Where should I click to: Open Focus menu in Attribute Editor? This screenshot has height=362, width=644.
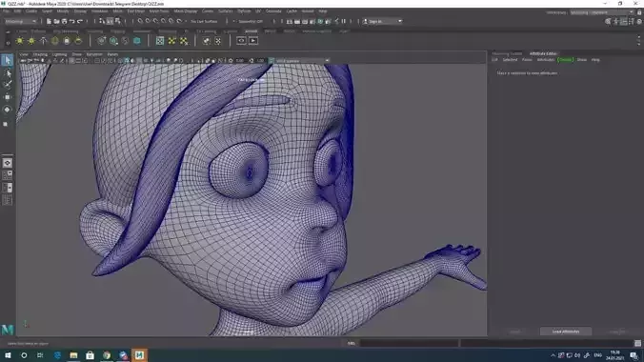click(527, 60)
